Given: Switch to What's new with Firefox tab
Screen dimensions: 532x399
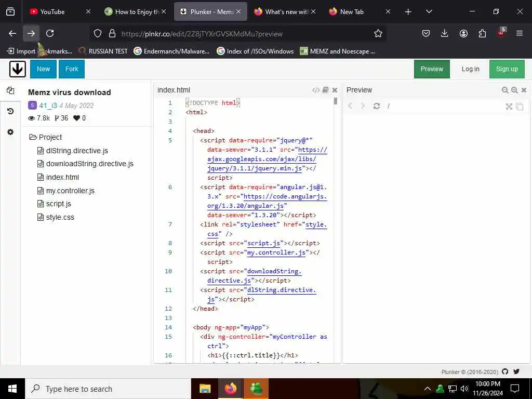Looking at the screenshot, I should pos(285,11).
